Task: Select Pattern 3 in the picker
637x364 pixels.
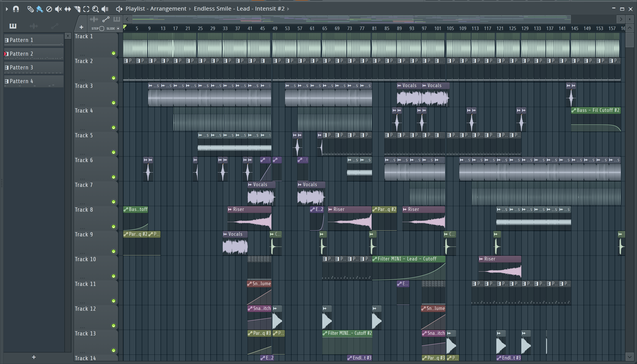Action: coord(34,68)
